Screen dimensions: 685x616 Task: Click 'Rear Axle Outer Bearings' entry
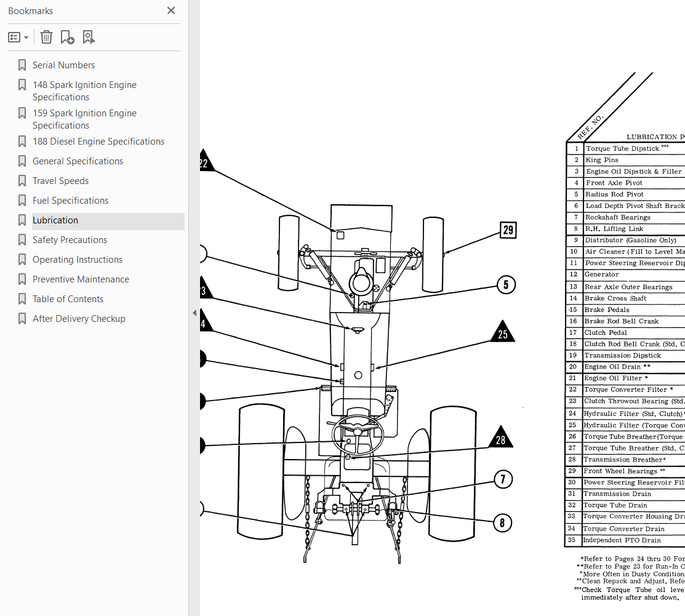pyautogui.click(x=628, y=287)
